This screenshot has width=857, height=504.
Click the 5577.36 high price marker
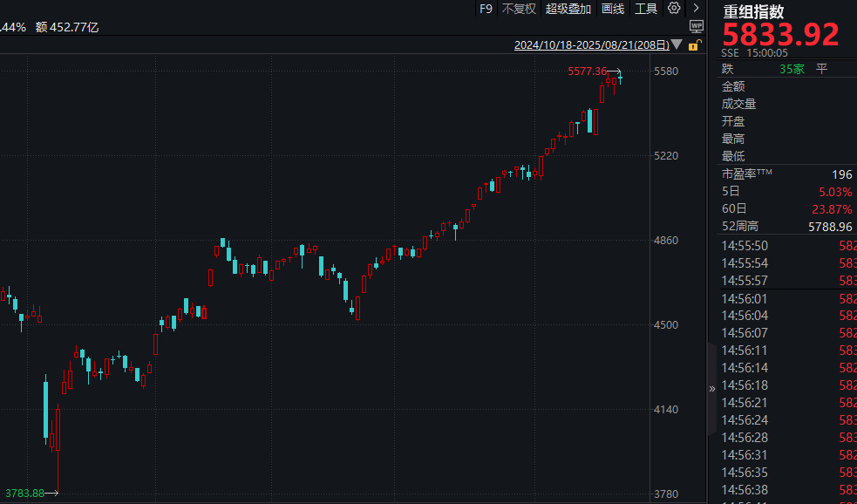[586, 72]
